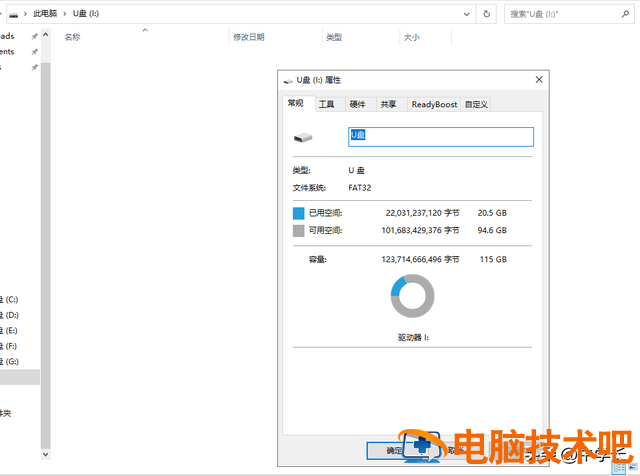640x476 pixels.
Task: Click the blue 已用空间 color swatch
Action: click(298, 213)
